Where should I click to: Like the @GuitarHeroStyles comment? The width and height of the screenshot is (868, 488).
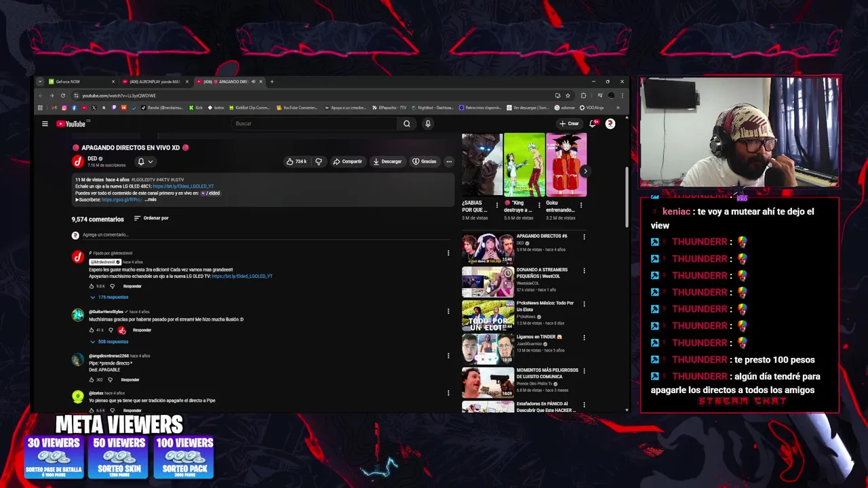(92, 330)
